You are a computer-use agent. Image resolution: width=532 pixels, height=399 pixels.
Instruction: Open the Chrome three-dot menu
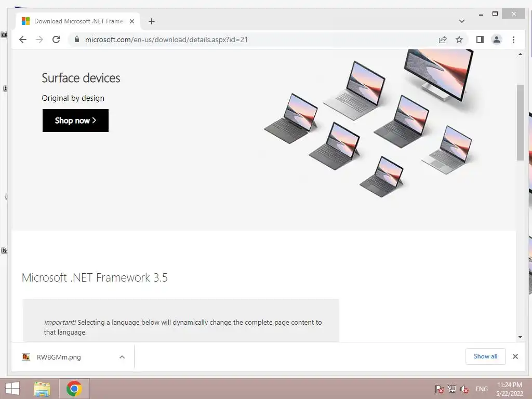click(513, 39)
